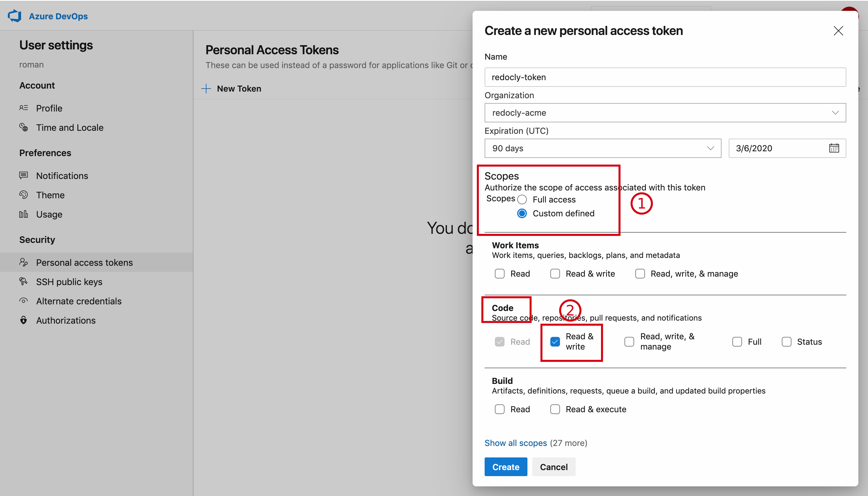This screenshot has width=868, height=496.
Task: Click the Cancel button
Action: (x=554, y=467)
